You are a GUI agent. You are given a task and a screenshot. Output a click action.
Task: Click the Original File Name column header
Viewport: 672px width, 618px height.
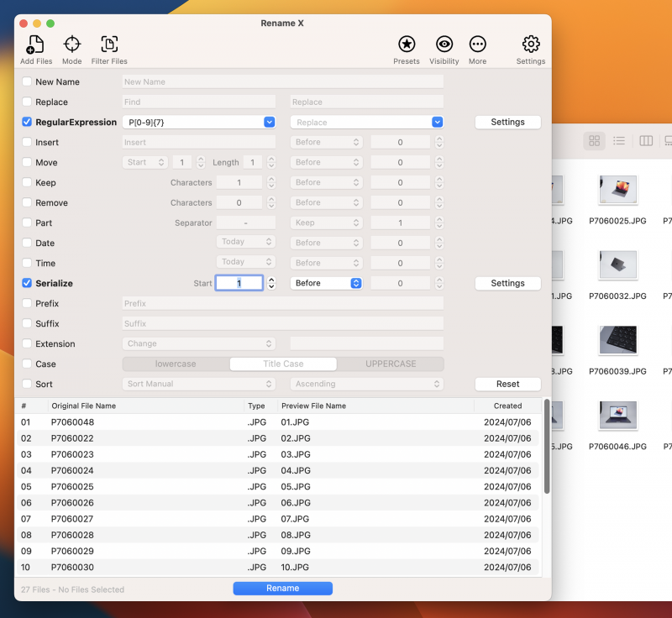tap(84, 406)
